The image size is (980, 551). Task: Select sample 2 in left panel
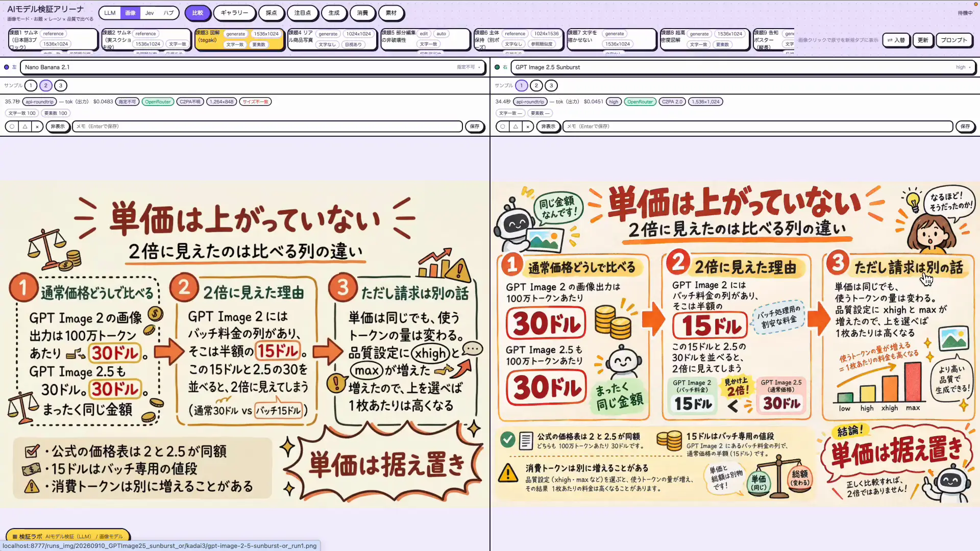45,86
